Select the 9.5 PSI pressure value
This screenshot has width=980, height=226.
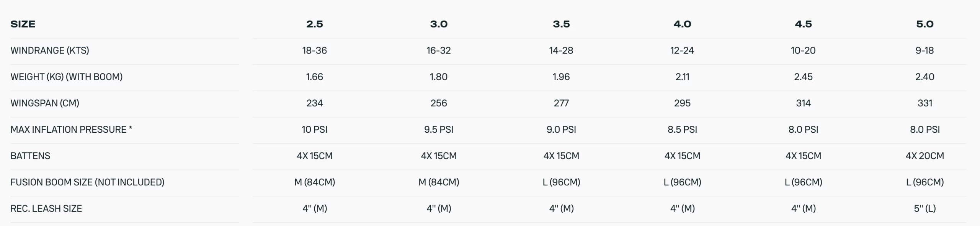(439, 130)
